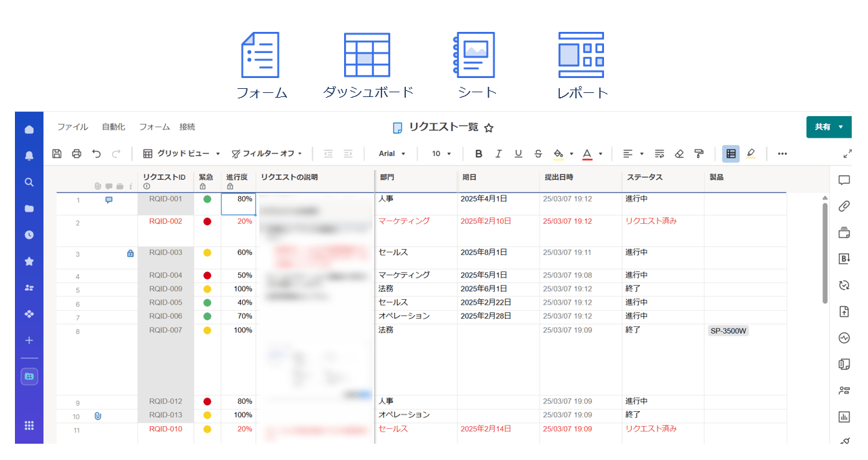The width and height of the screenshot is (868, 460).
Task: Open the Attachments panel
Action: pyautogui.click(x=844, y=206)
